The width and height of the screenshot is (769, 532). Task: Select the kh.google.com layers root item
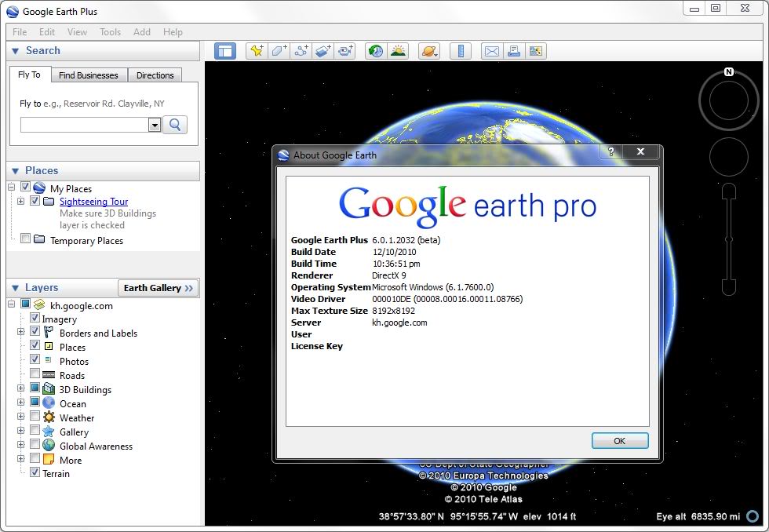point(82,306)
